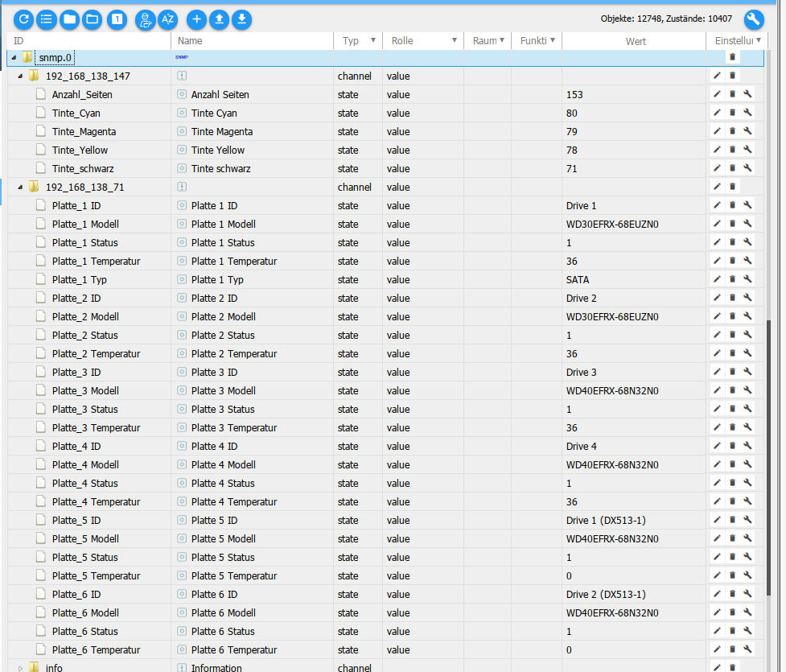Click the value WD30EFRX-68EUZN0 of Platte 1 Modell
This screenshot has width=786, height=672.
point(612,225)
